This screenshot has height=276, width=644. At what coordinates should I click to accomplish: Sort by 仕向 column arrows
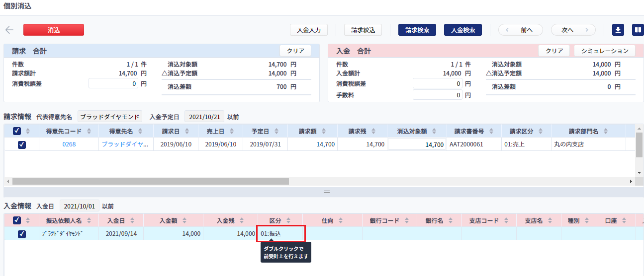coord(341,220)
